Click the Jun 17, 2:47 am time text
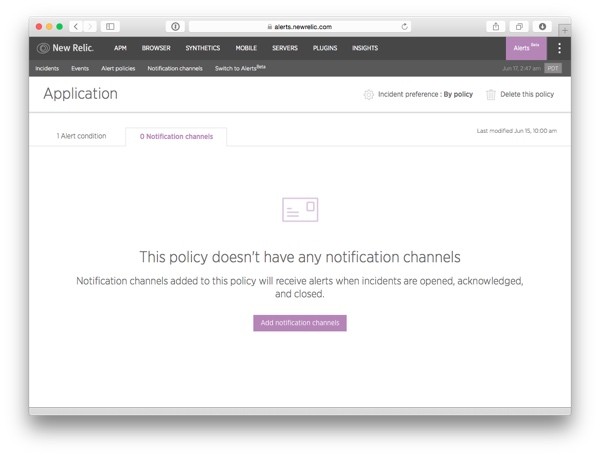 (x=521, y=69)
